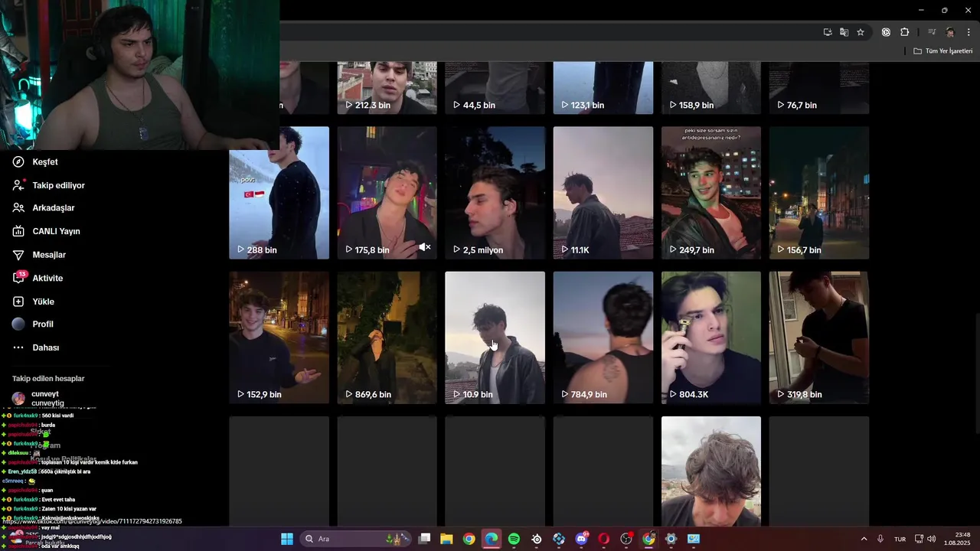Open Discord from taskbar
The height and width of the screenshot is (551, 980).
coord(581,539)
